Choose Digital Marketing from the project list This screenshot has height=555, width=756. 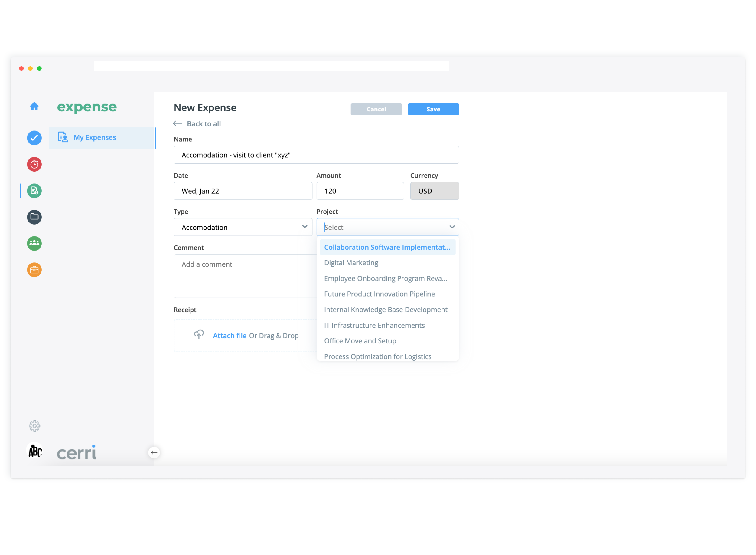point(351,263)
